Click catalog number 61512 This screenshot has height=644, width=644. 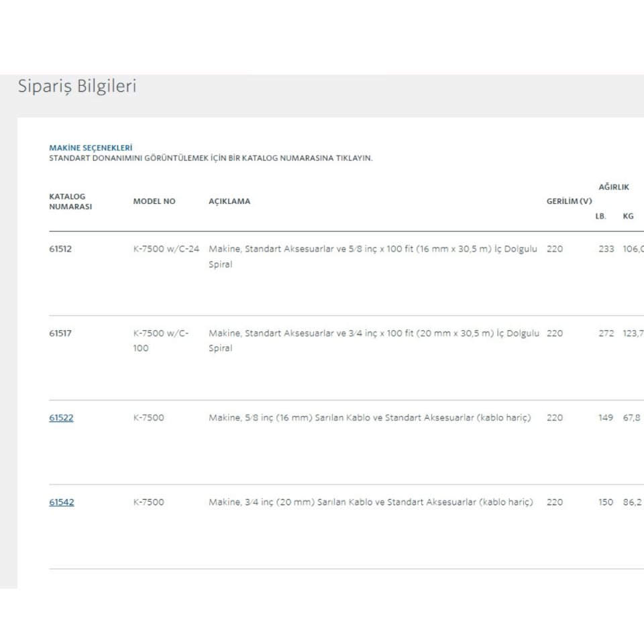pyautogui.click(x=60, y=249)
